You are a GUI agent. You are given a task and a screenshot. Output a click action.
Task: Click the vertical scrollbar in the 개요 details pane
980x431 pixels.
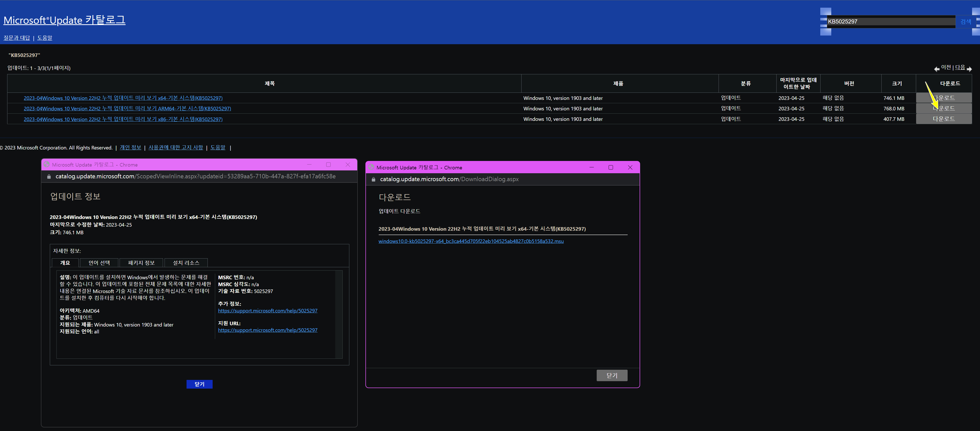coord(339,314)
